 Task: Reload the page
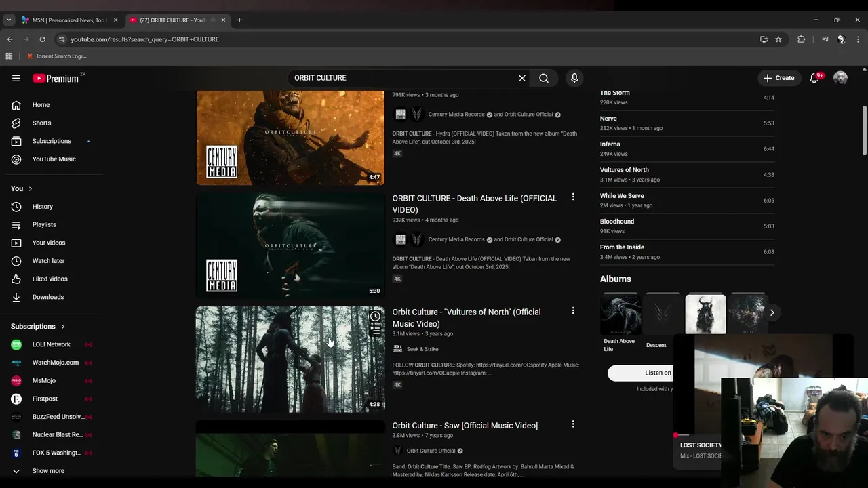coord(42,39)
